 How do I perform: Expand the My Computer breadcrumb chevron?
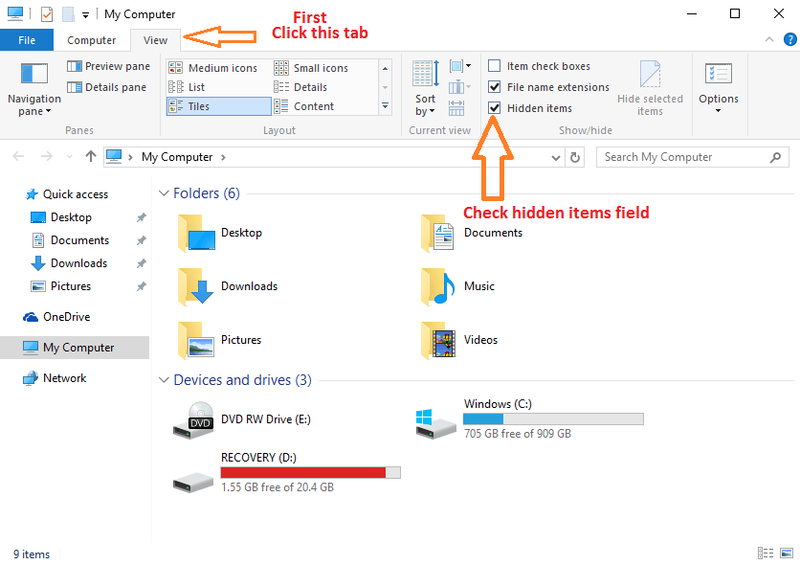tap(223, 157)
